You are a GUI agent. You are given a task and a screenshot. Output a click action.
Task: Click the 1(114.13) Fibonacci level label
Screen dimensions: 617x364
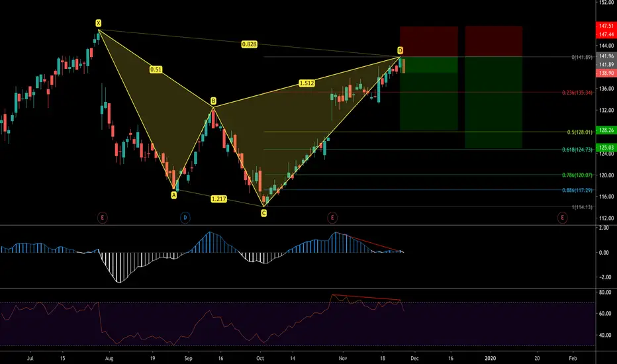(582, 207)
